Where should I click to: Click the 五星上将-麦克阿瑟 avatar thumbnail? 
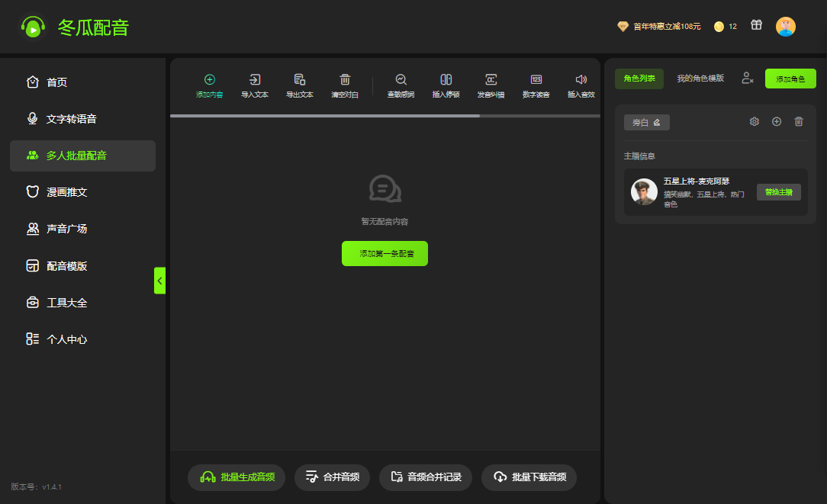pos(644,192)
